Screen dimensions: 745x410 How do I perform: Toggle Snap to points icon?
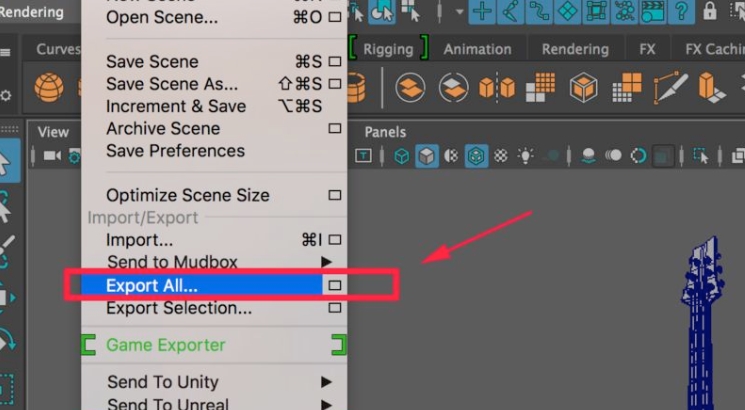pyautogui.click(x=539, y=11)
